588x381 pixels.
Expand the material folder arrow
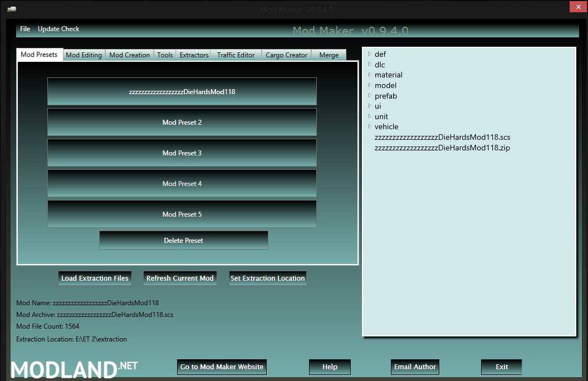pyautogui.click(x=370, y=75)
